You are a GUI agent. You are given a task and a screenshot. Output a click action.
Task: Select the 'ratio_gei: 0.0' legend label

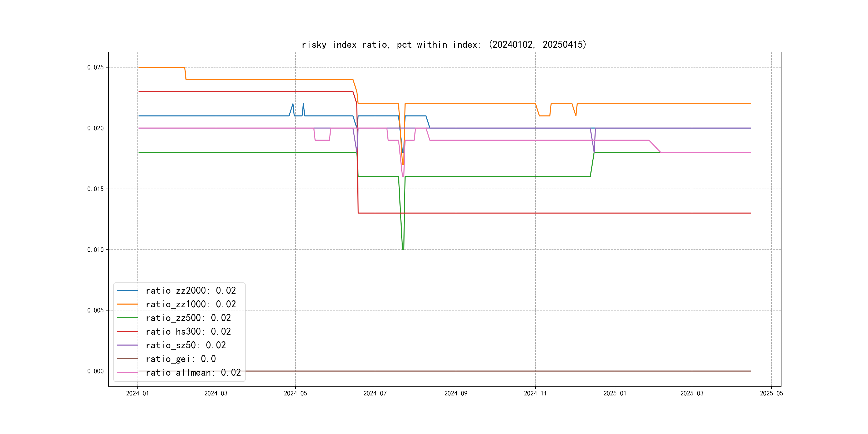[x=181, y=359]
